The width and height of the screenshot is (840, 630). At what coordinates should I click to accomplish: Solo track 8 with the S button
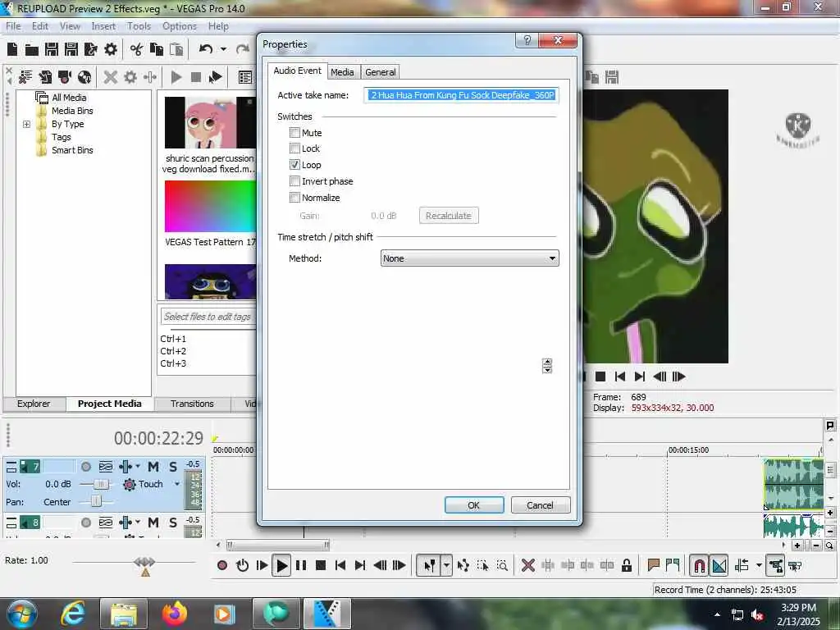tap(173, 523)
